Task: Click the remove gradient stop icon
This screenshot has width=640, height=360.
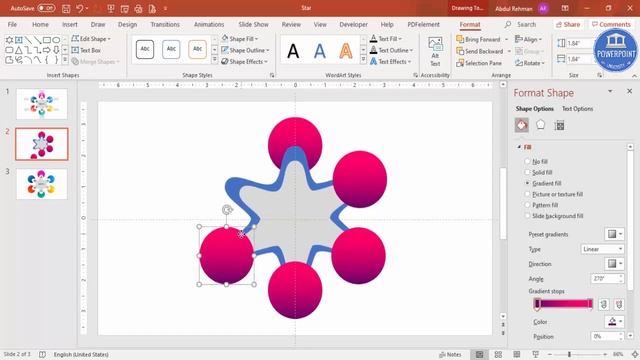Action: (619, 304)
